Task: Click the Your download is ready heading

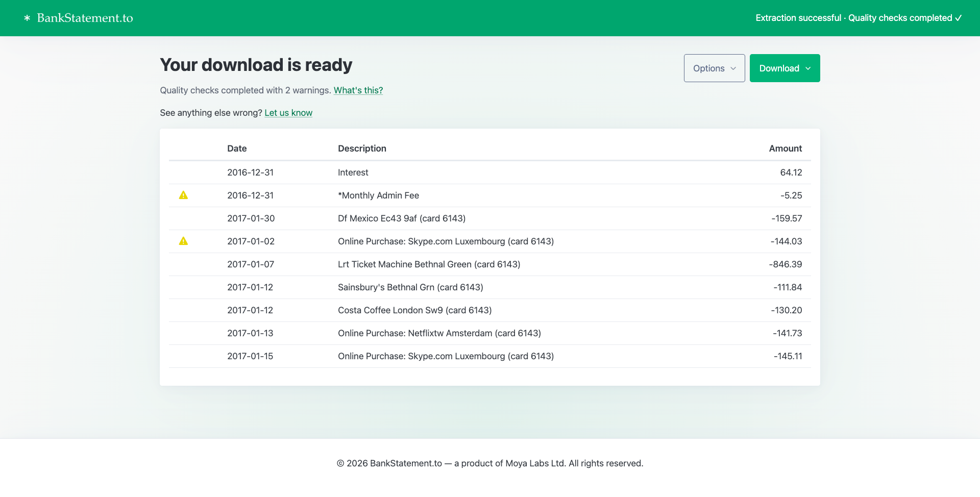Action: [256, 65]
